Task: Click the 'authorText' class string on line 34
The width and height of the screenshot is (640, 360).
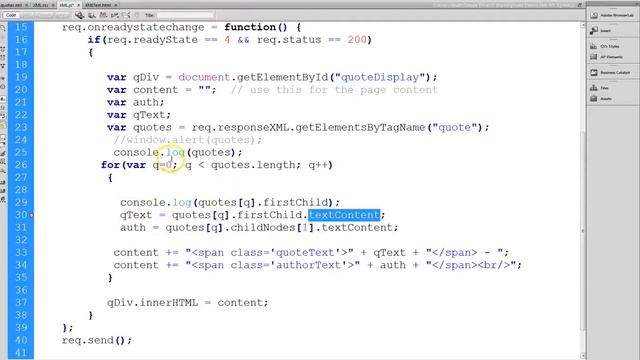Action: click(x=312, y=265)
